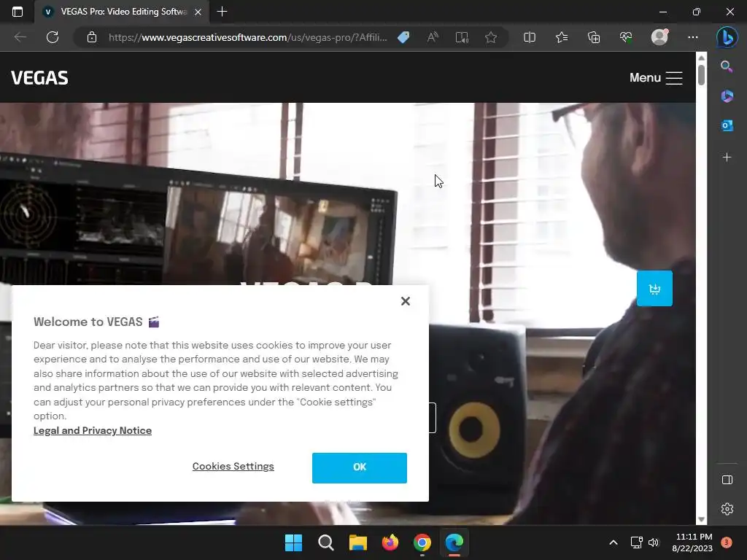
Task: Open Outlook sidebar app
Action: pyautogui.click(x=727, y=125)
